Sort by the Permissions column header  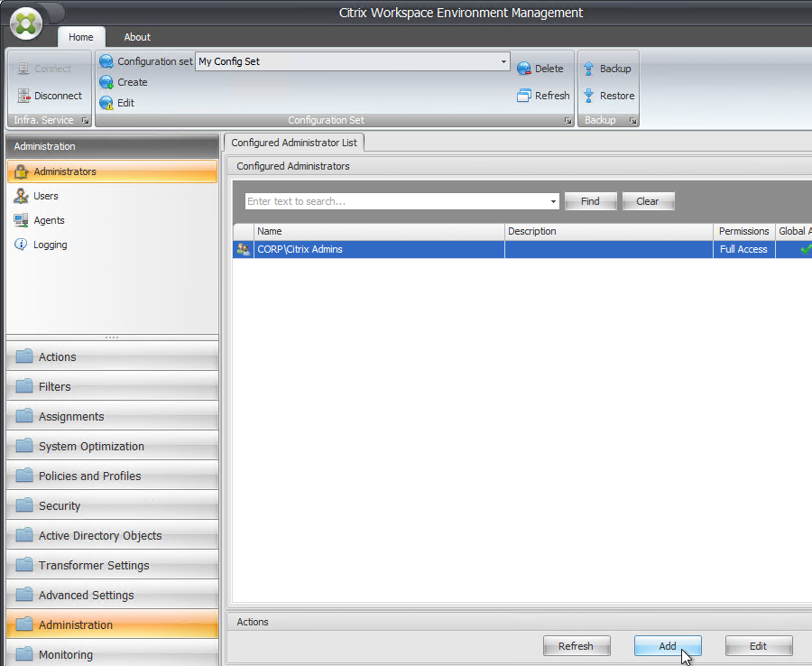(743, 231)
